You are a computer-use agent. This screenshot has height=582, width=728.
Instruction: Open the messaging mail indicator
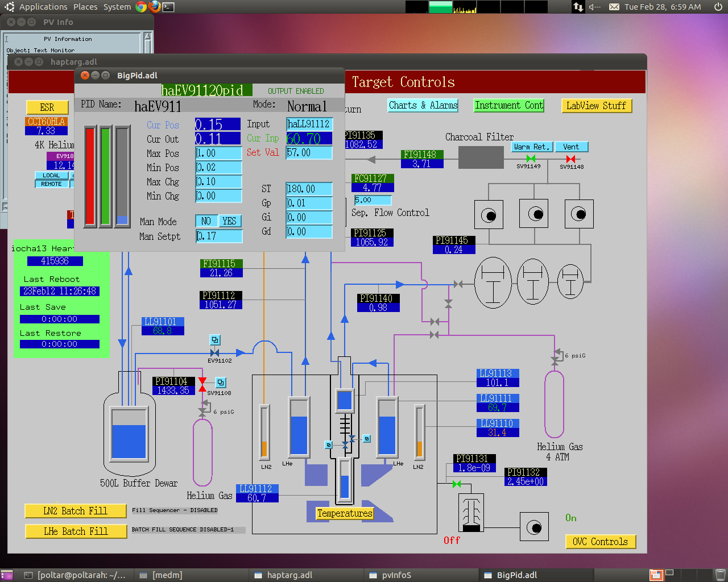(614, 7)
